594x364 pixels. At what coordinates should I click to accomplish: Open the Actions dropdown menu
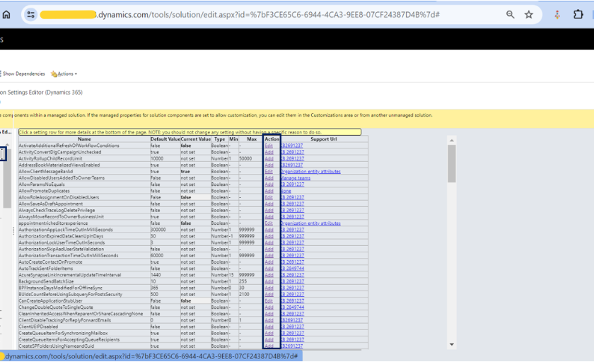pyautogui.click(x=65, y=74)
